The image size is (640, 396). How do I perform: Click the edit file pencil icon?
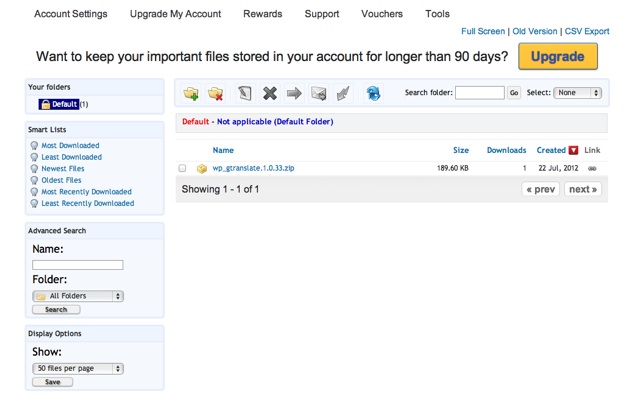[245, 93]
